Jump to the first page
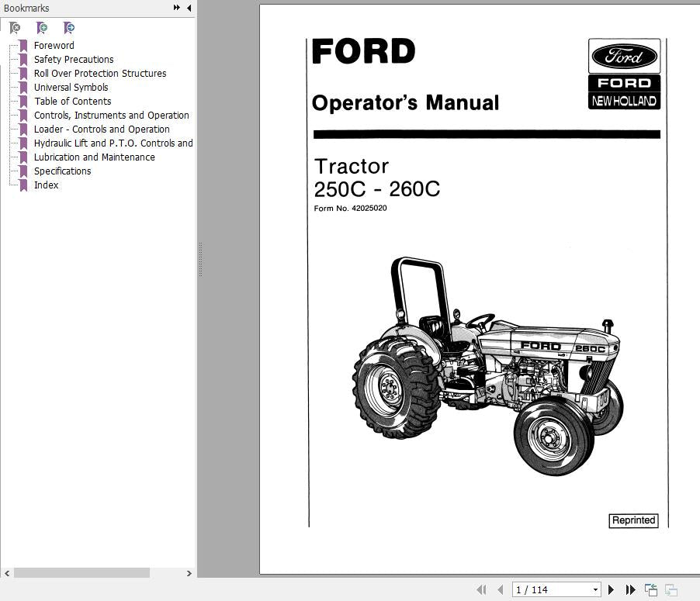The image size is (700, 601). pyautogui.click(x=481, y=590)
